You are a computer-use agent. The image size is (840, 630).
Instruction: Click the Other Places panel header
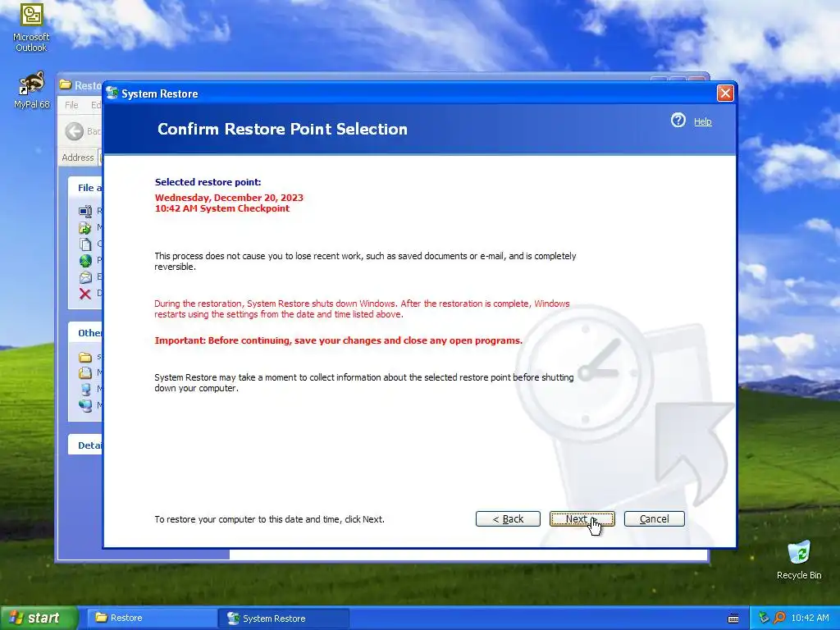click(x=85, y=333)
